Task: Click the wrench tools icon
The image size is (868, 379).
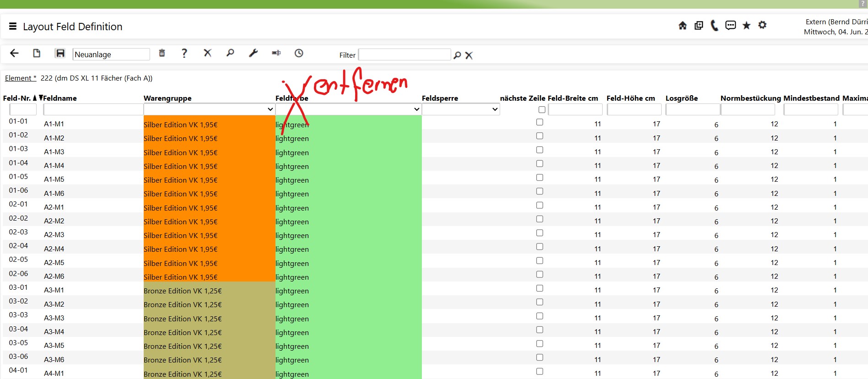Action: 253,53
